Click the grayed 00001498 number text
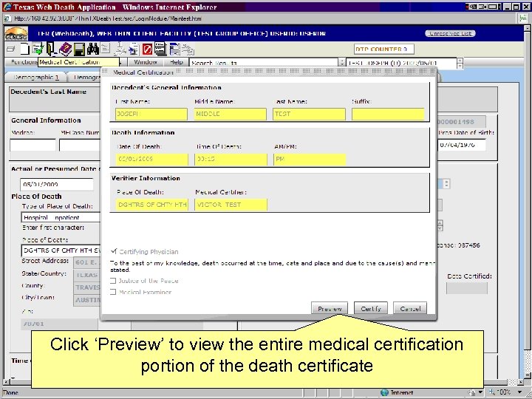This screenshot has height=399, width=532. pyautogui.click(x=456, y=121)
